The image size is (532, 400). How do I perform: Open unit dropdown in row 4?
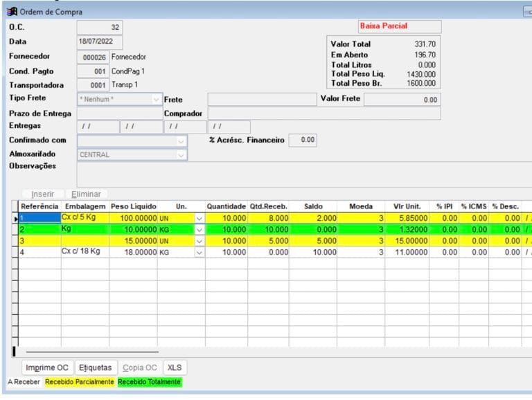pos(199,253)
